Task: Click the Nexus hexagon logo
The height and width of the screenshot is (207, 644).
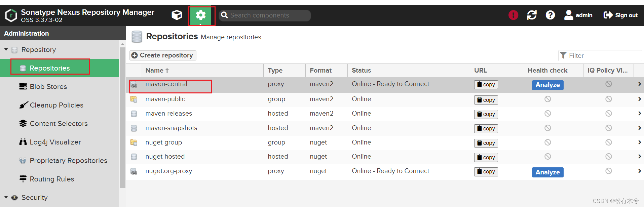Action: tap(11, 15)
